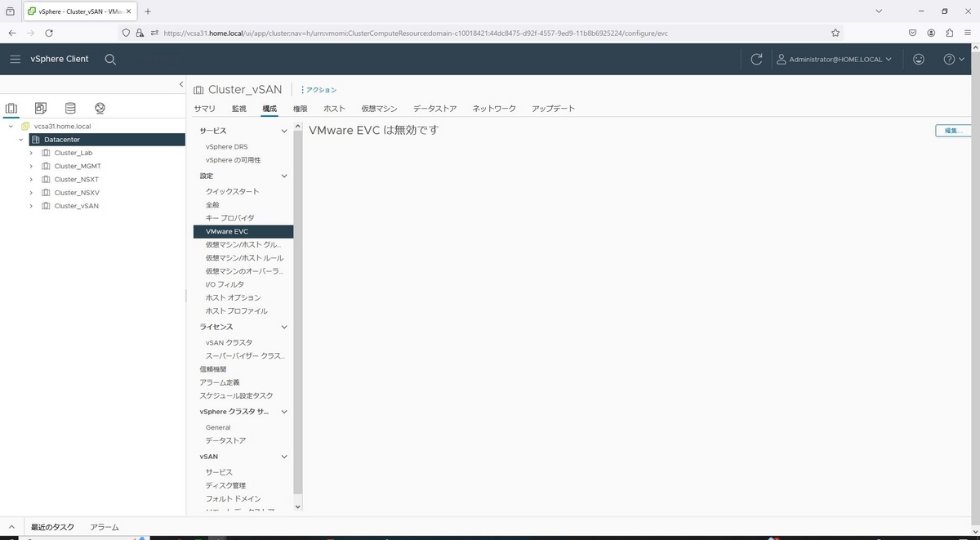Image resolution: width=980 pixels, height=540 pixels.
Task: Refresh vSphere Client with the reload icon
Action: click(x=756, y=59)
